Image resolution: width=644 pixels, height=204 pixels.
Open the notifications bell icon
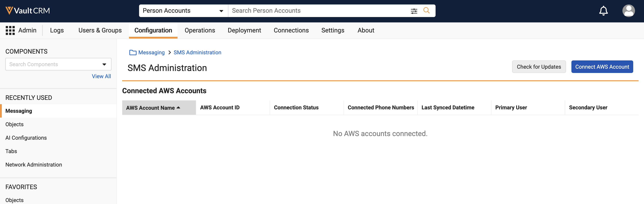pos(603,11)
